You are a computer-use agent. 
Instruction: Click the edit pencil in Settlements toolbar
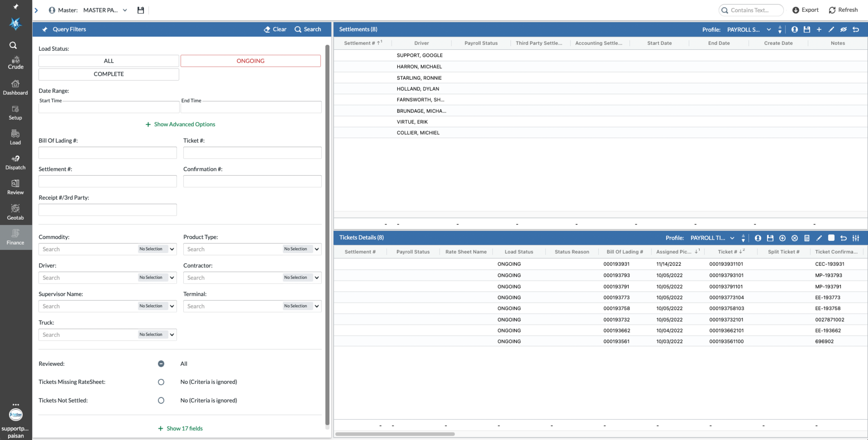pyautogui.click(x=831, y=29)
